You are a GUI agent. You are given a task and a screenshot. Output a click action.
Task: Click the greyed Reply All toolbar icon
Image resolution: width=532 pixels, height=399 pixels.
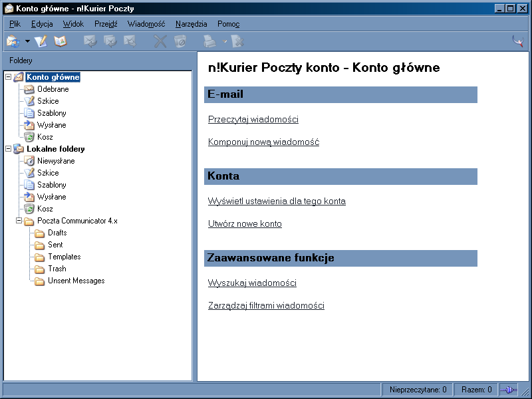pos(110,41)
